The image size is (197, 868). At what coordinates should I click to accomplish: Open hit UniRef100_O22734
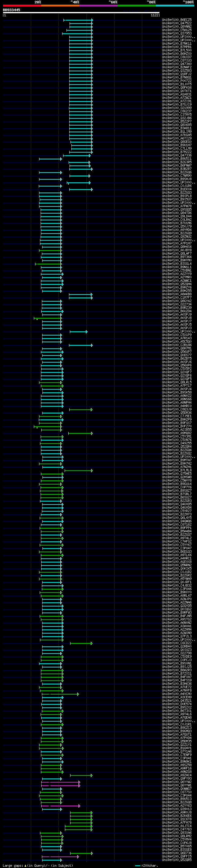(x=177, y=304)
